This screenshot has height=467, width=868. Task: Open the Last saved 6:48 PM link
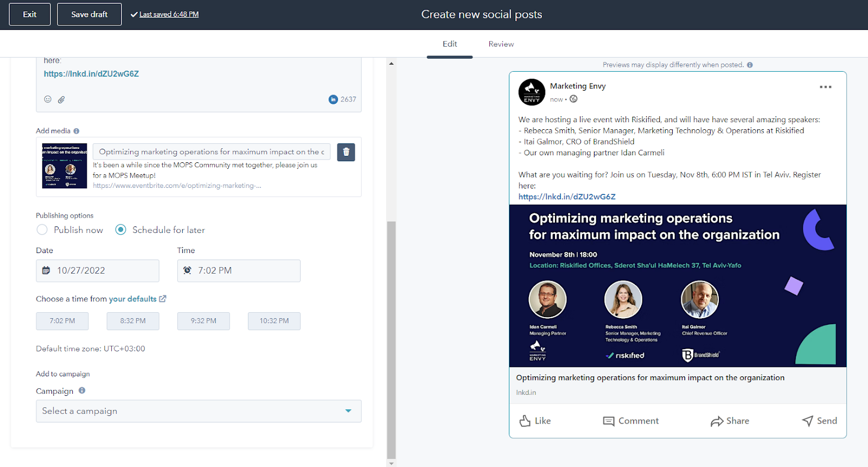tap(169, 15)
